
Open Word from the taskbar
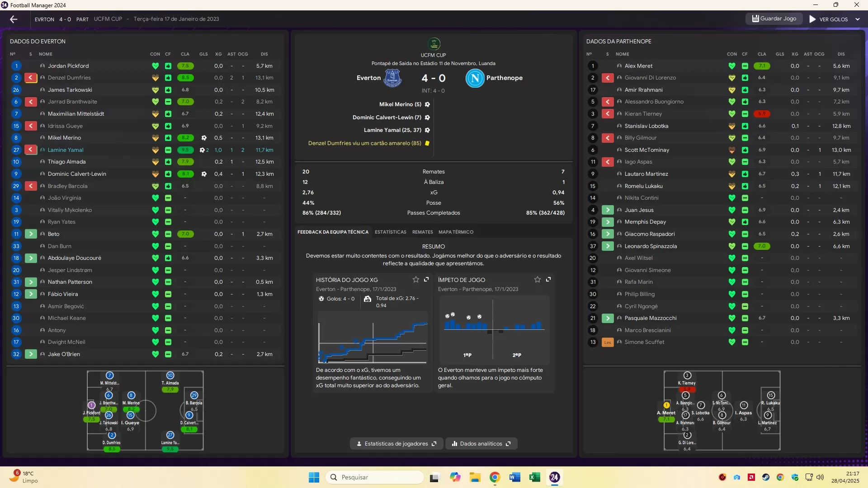514,477
